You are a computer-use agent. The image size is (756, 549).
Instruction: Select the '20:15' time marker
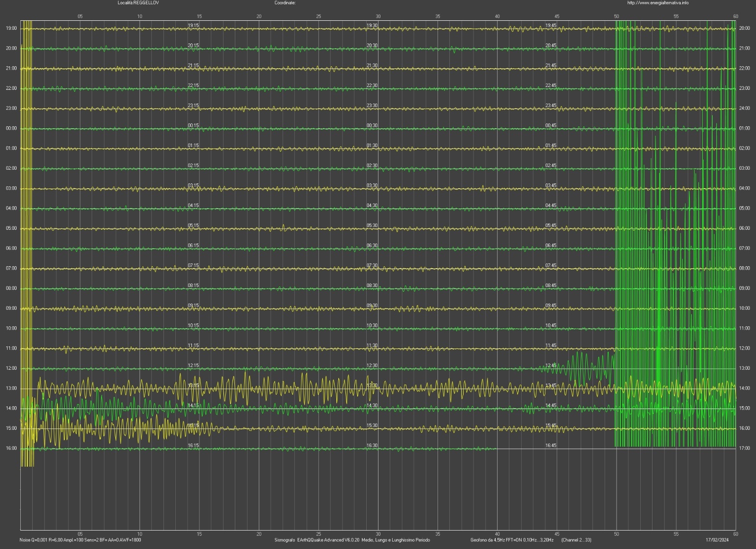[x=193, y=46]
